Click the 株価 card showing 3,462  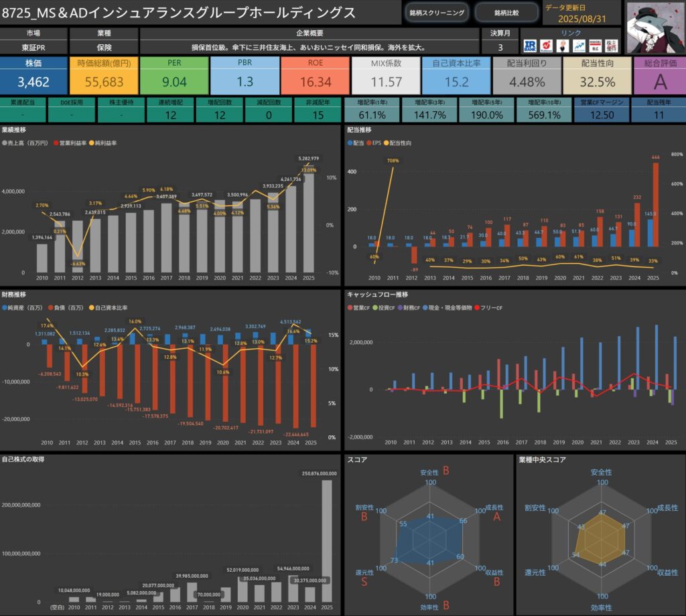[x=33, y=75]
